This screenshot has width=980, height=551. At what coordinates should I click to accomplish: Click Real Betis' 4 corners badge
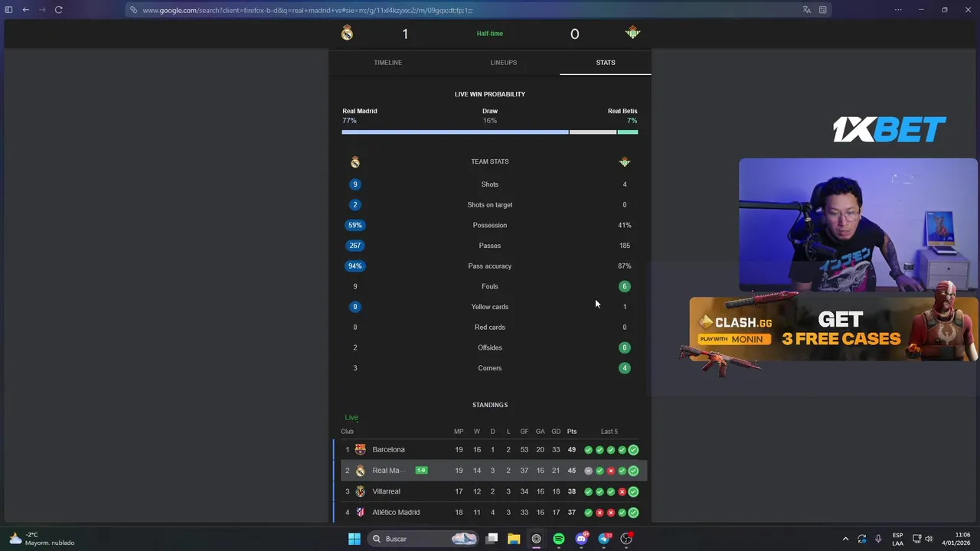point(625,368)
